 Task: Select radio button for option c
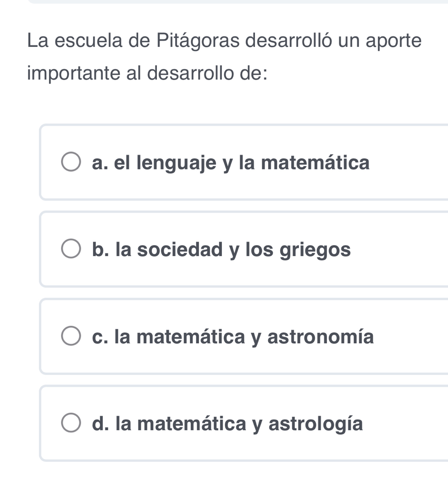click(x=71, y=337)
